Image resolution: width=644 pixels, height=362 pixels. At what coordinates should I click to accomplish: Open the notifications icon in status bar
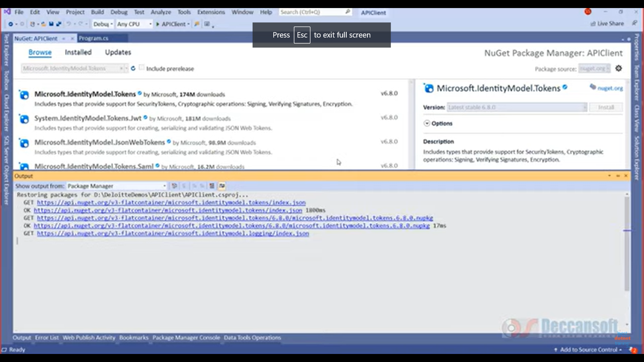point(633,350)
